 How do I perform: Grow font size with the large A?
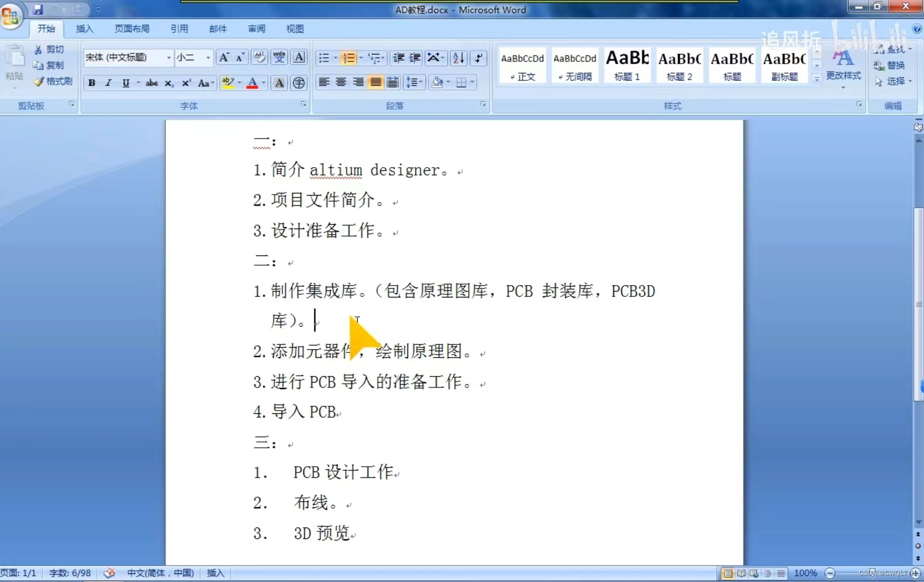tap(224, 57)
